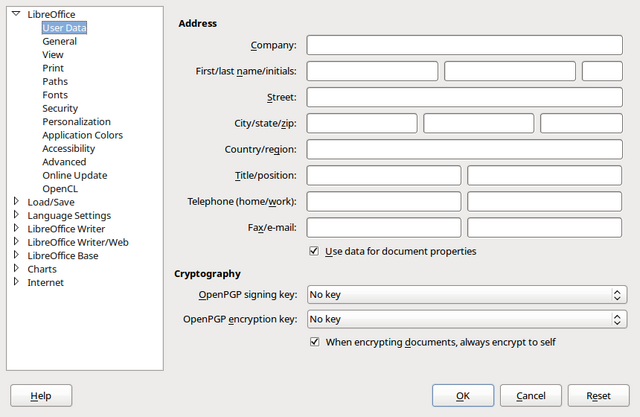Expand the LibreOffice Base node
Viewport: 640px width, 417px height.
16,255
